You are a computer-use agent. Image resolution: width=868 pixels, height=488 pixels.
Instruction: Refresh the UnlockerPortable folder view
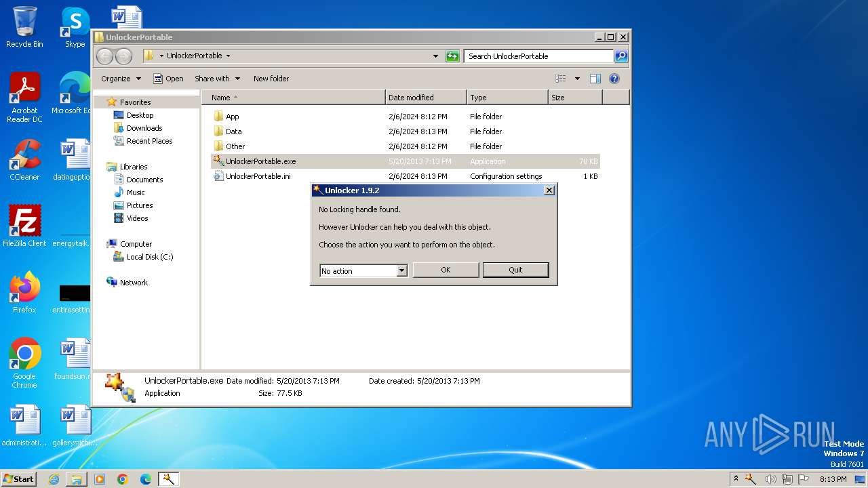452,56
